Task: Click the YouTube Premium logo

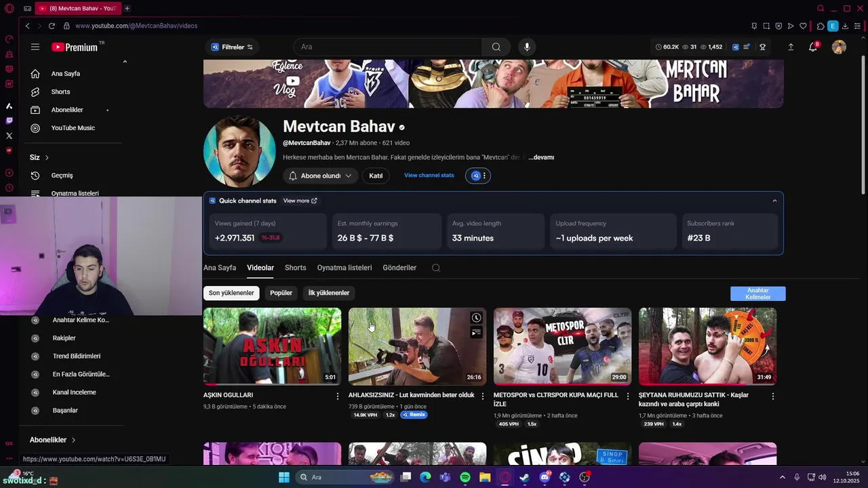Action: coord(75,47)
